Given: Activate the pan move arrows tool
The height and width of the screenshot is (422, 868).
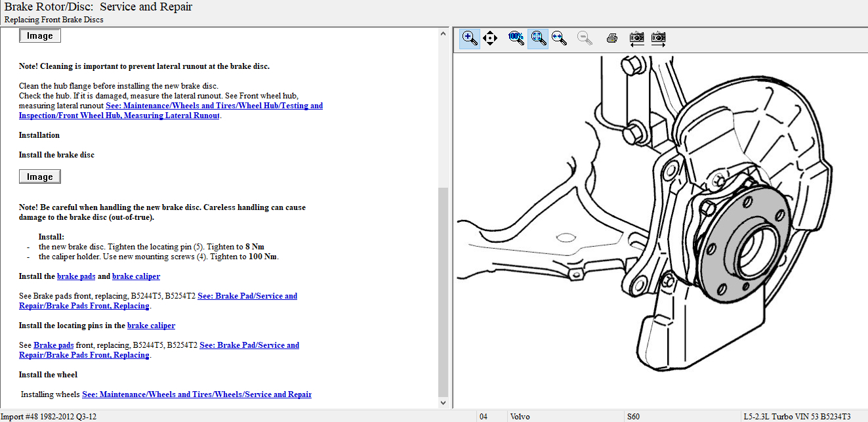Looking at the screenshot, I should pos(490,38).
